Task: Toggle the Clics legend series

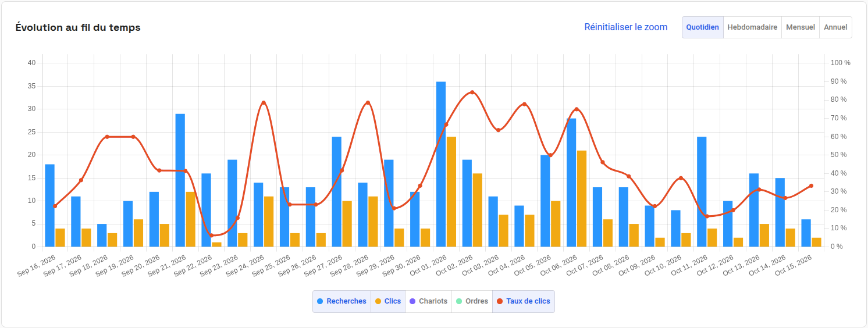Action: [388, 301]
